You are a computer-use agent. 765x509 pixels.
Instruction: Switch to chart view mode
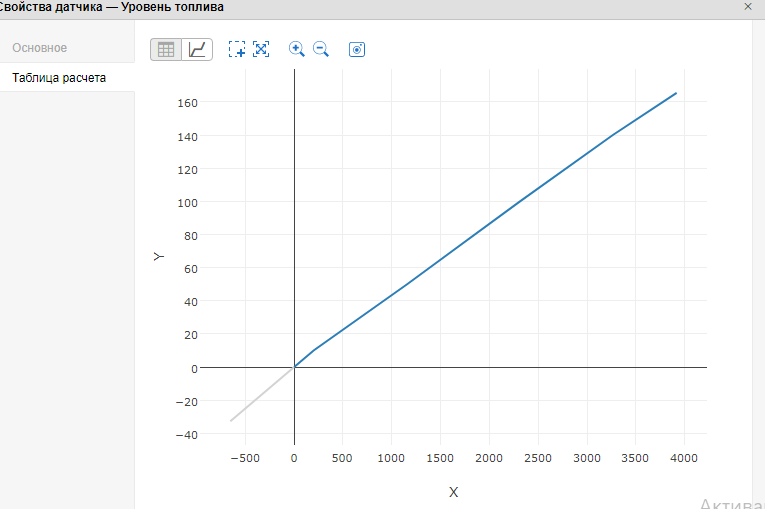[x=197, y=49]
